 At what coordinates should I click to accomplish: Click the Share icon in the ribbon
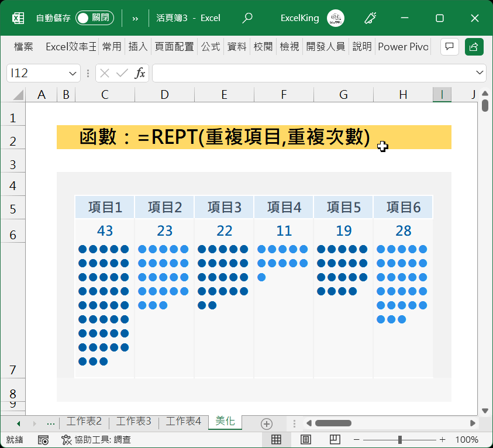click(x=474, y=47)
